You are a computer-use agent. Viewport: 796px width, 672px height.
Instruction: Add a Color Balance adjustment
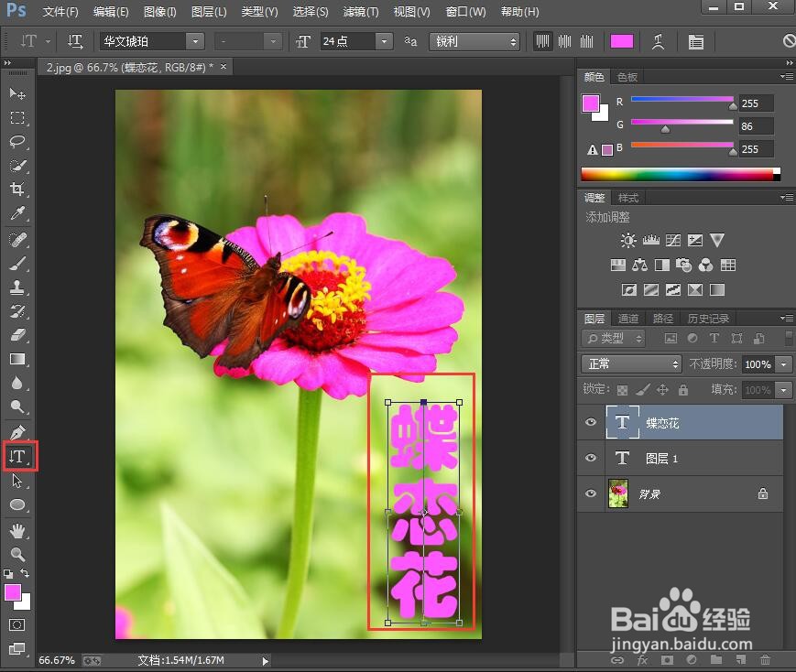639,265
